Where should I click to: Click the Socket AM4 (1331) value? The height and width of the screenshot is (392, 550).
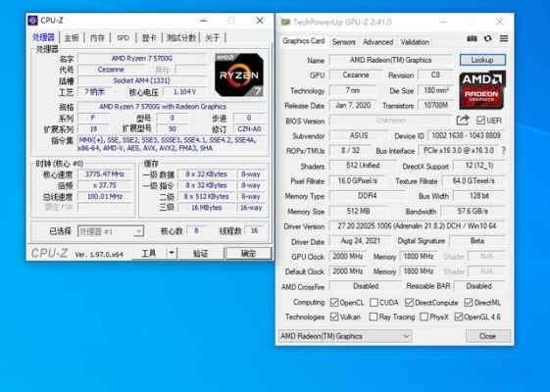pos(142,80)
